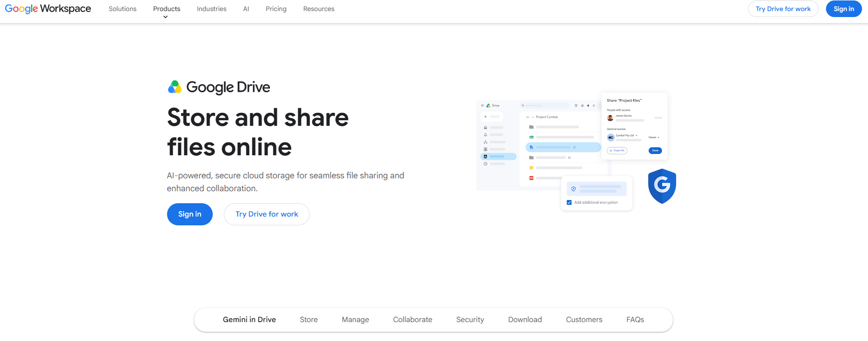The image size is (868, 341).
Task: Open the Resources menu
Action: pos(319,9)
